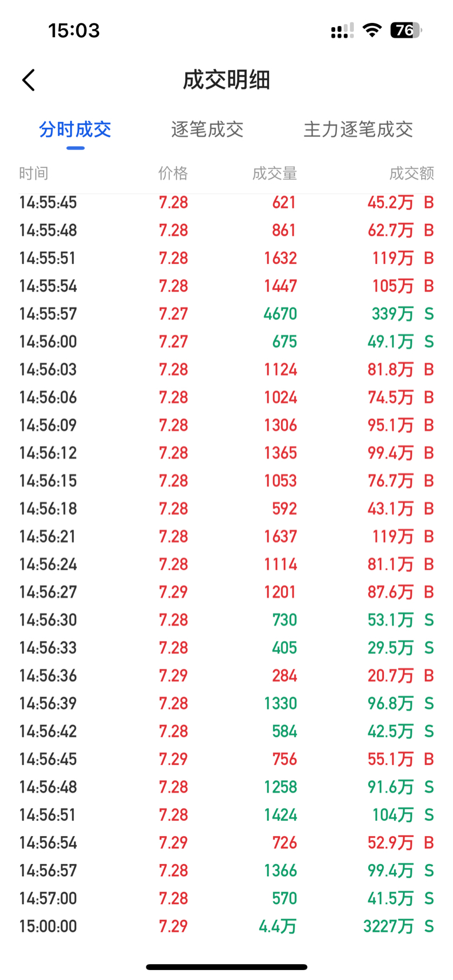453x980 pixels.
Task: Tap the back arrow icon
Action: (28, 80)
